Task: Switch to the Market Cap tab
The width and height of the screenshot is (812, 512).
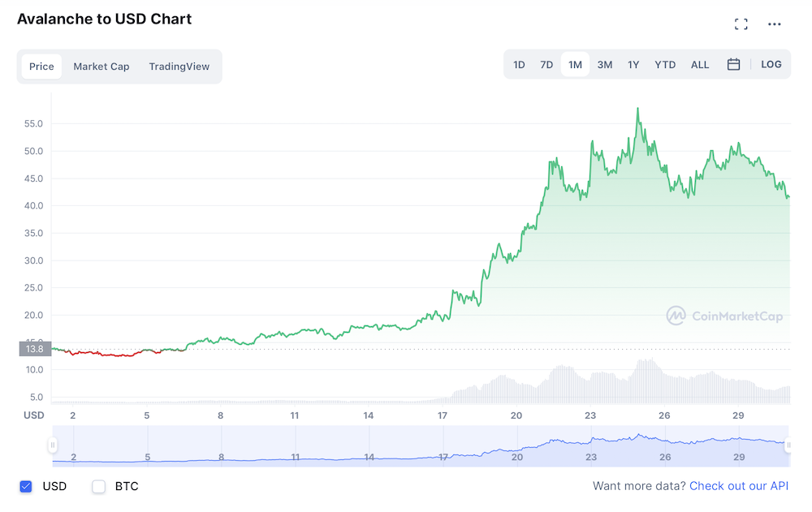Action: 101,67
